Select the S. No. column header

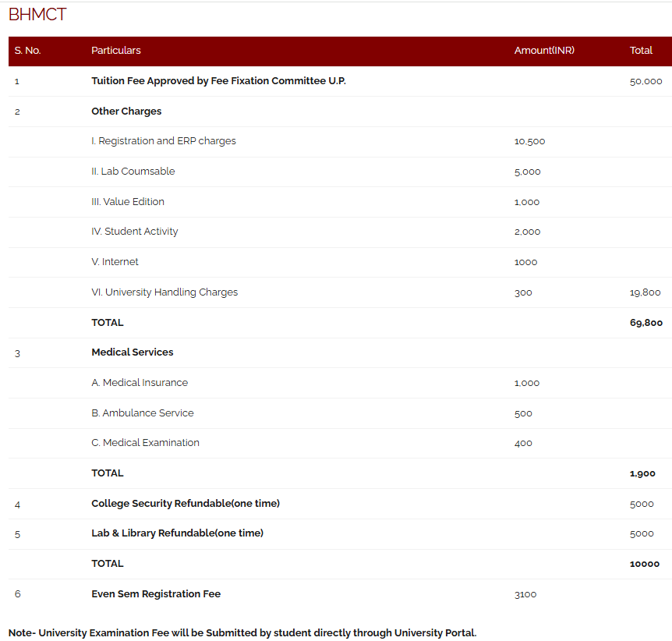point(27,51)
